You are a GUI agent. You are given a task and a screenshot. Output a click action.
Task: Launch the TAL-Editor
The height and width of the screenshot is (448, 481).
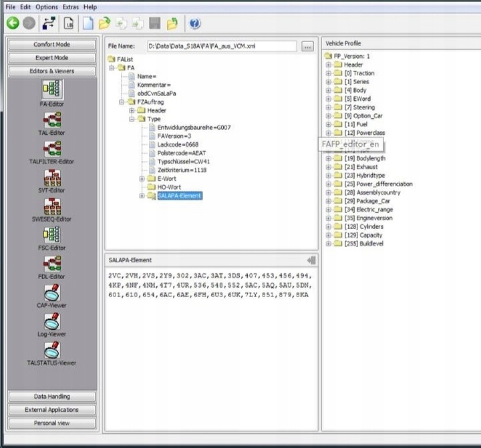click(52, 119)
